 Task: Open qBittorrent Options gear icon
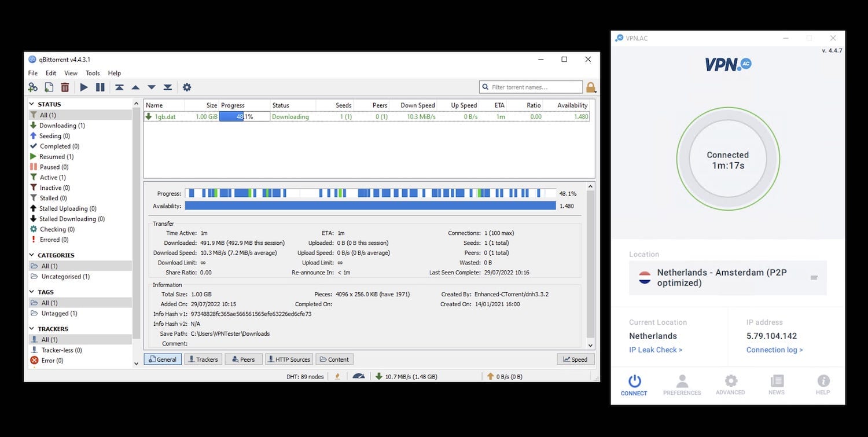[x=186, y=87]
